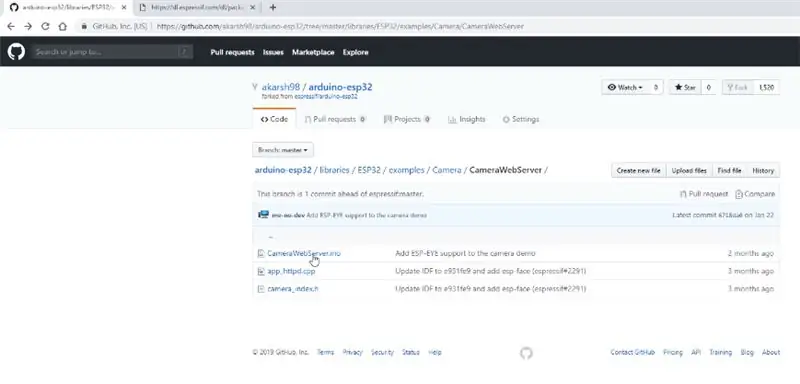Open Marketplace in GitHub header
Viewport: 800px width, 384px height.
[x=313, y=52]
